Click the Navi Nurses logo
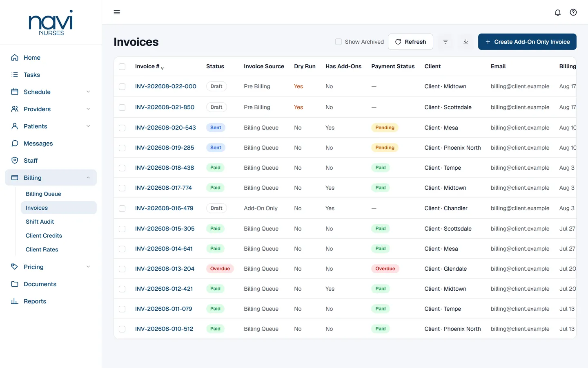Viewport: 588px width, 368px height. click(51, 22)
